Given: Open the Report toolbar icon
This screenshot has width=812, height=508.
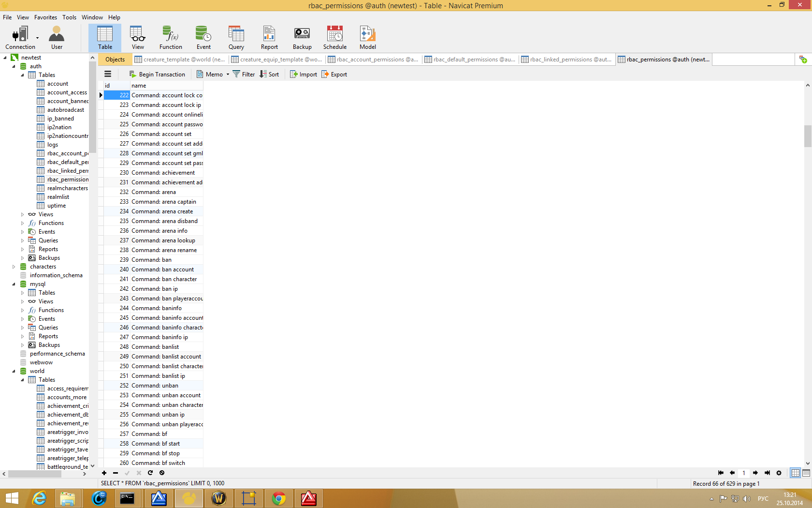Looking at the screenshot, I should (269, 38).
